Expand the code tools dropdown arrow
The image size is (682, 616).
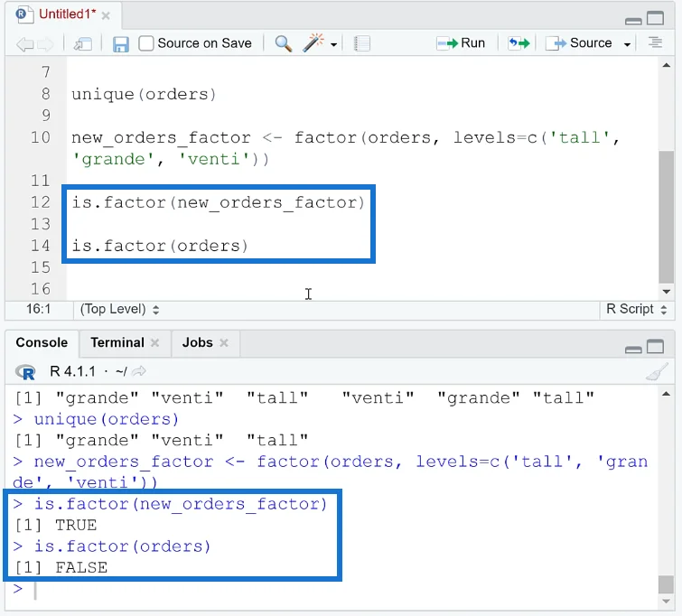[333, 44]
